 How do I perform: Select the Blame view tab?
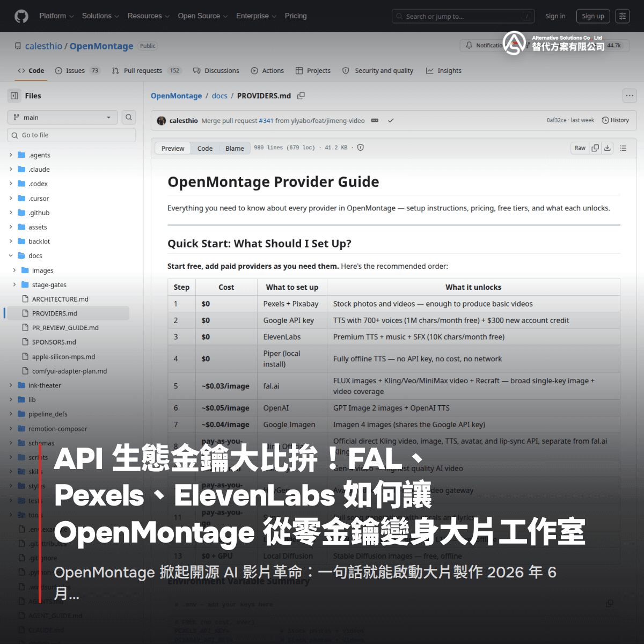pos(235,149)
